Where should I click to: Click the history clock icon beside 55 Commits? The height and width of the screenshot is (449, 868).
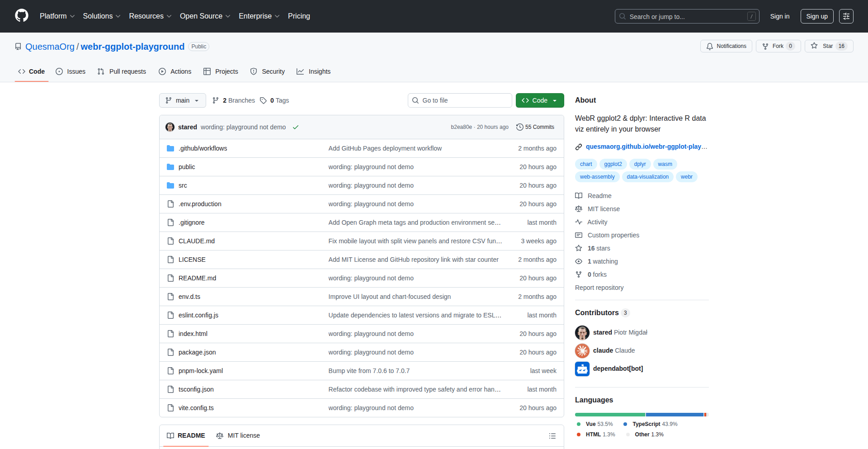(x=520, y=127)
